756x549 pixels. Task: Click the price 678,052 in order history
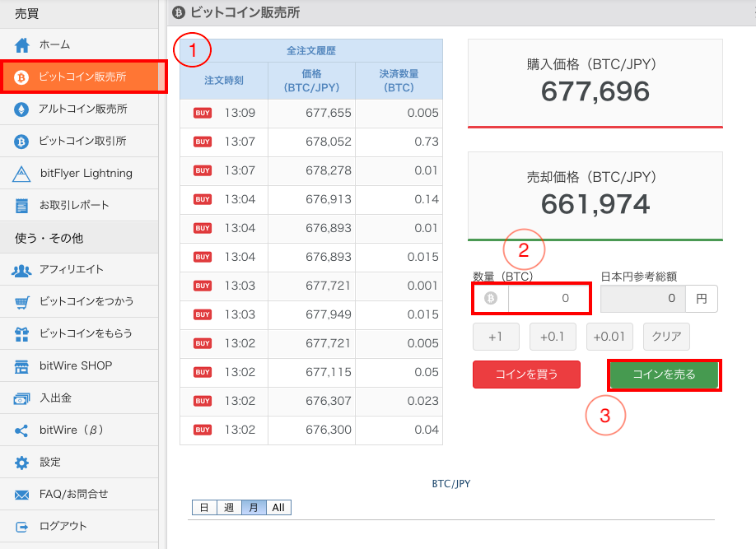coord(329,142)
